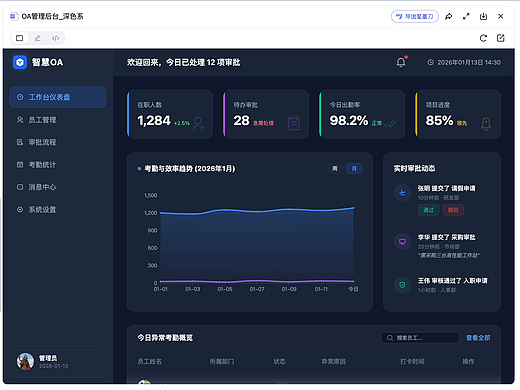Click the 实时审批动态 panel title
This screenshot has height=390, width=520.
(x=414, y=169)
